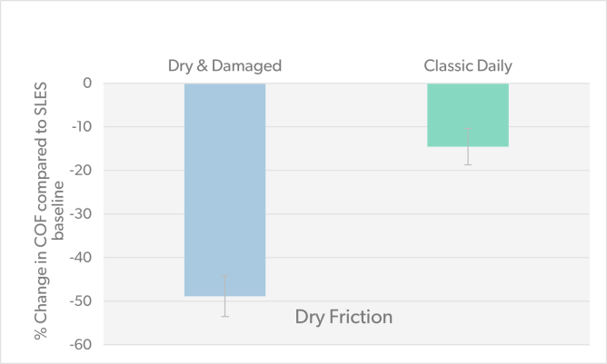Select the vertical axis title text
The width and height of the screenshot is (607, 364).
click(x=48, y=211)
